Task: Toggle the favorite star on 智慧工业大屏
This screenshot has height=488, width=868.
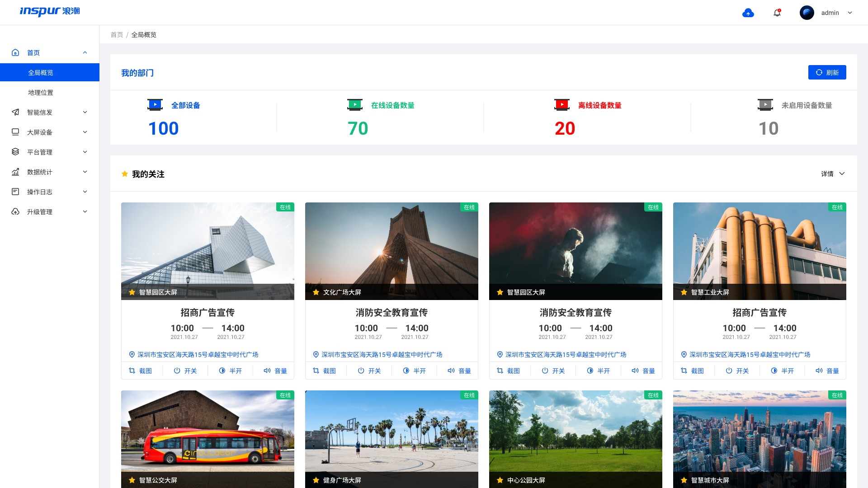Action: point(684,292)
